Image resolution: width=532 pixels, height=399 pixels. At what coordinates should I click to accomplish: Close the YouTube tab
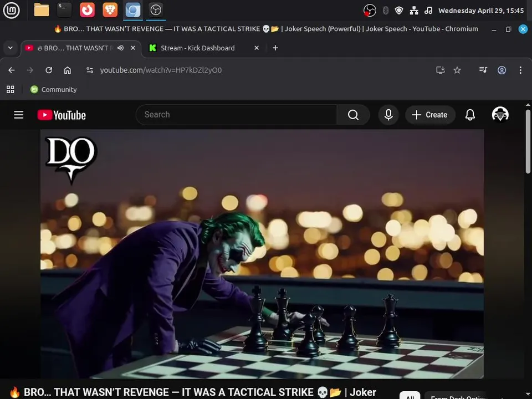(133, 48)
